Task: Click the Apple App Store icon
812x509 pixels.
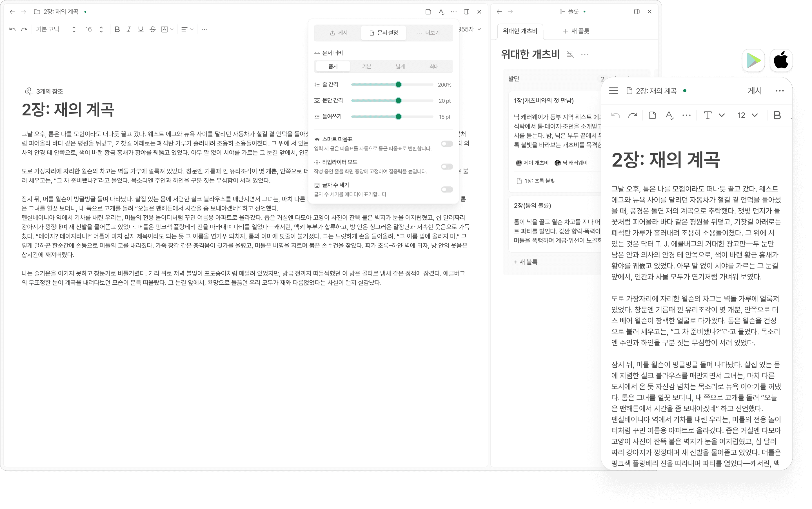Action: (x=781, y=61)
